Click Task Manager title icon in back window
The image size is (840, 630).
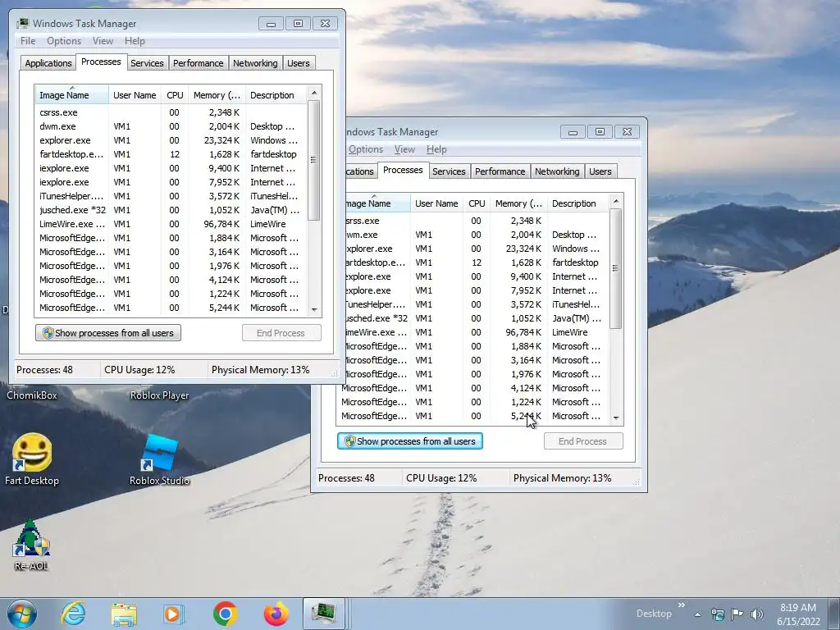23,24
